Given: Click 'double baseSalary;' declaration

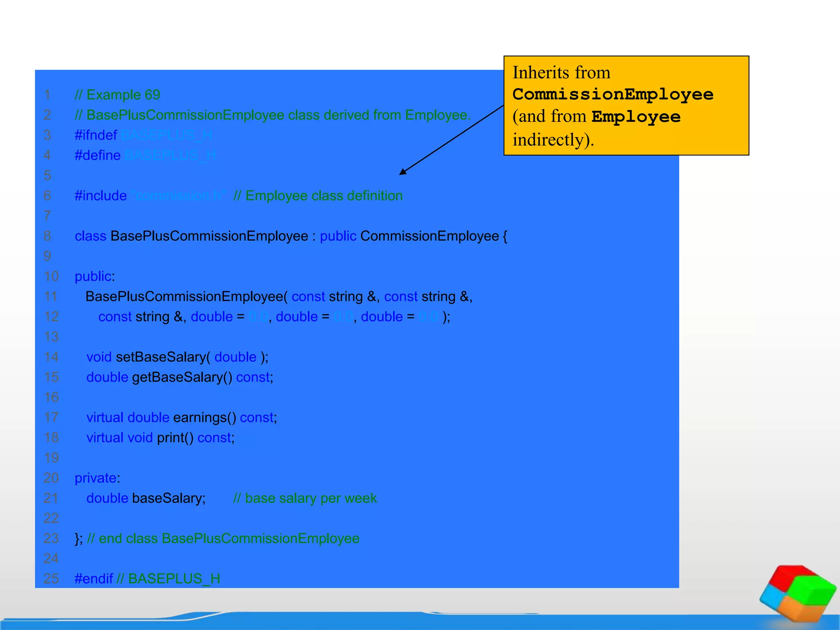Looking at the screenshot, I should point(146,498).
